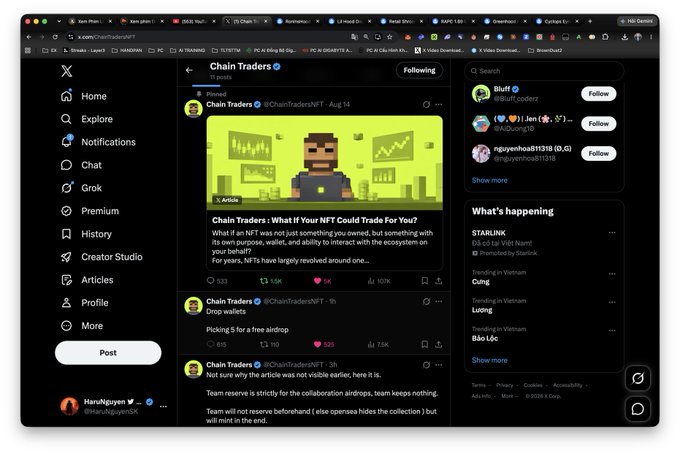The image size is (680, 454).
Task: Click Show more under What's happening
Action: [x=489, y=360]
